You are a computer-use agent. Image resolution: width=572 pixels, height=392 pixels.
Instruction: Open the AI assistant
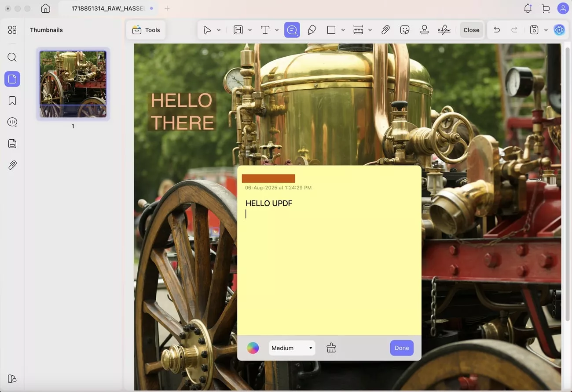click(x=559, y=30)
